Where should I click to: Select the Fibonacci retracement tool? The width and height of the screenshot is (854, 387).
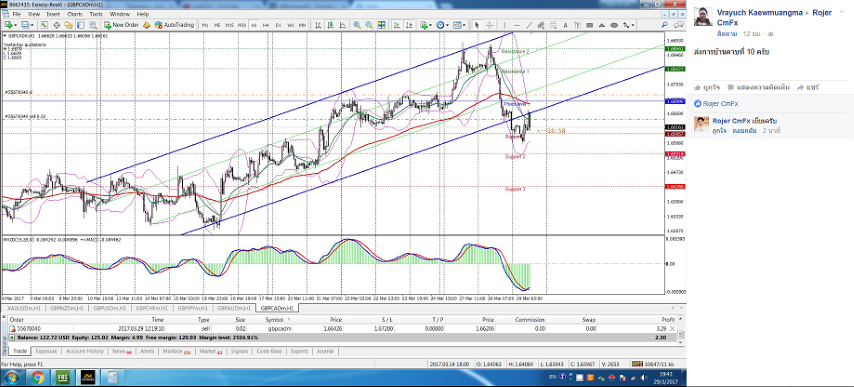[553, 24]
